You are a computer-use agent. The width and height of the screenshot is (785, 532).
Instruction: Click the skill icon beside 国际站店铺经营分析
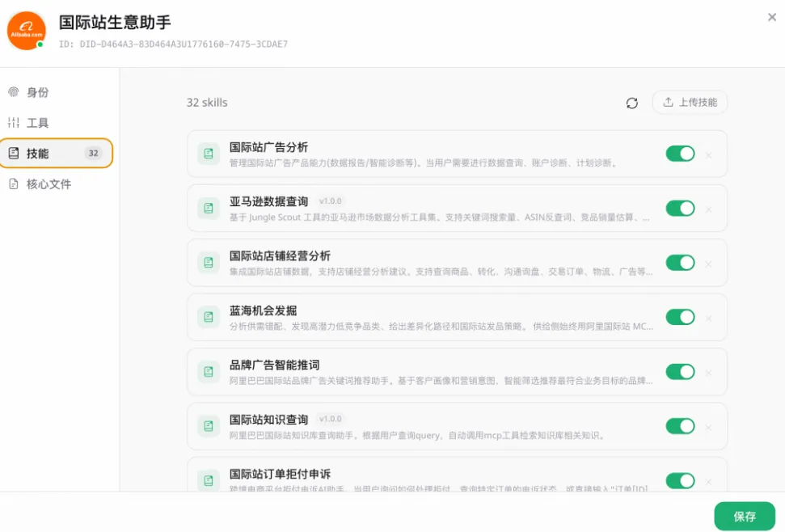pos(209,263)
